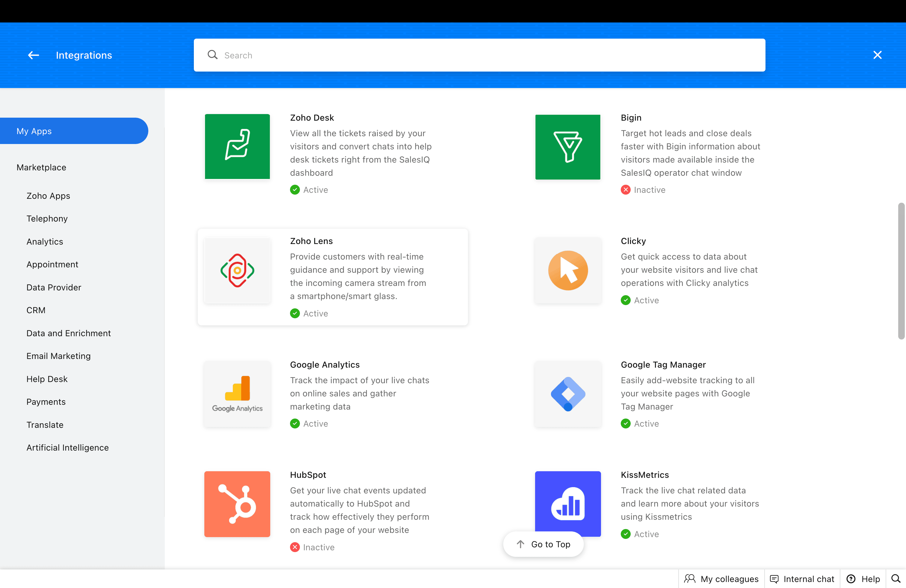Click the bottom-right search magnifier icon

pyautogui.click(x=896, y=579)
